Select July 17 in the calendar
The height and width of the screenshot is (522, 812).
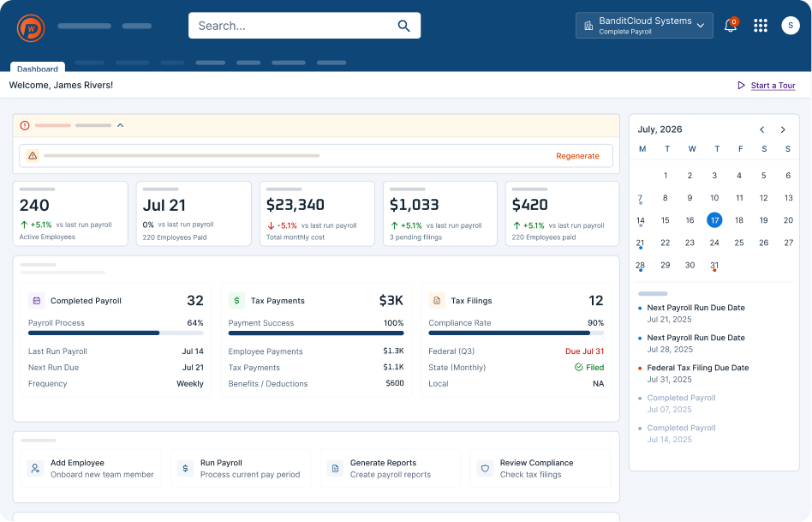(x=714, y=220)
